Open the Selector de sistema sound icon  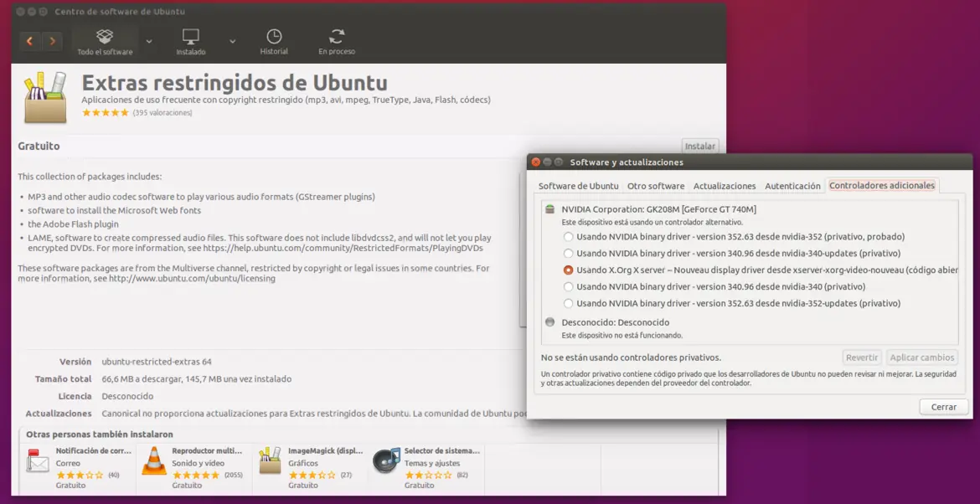[x=385, y=461]
